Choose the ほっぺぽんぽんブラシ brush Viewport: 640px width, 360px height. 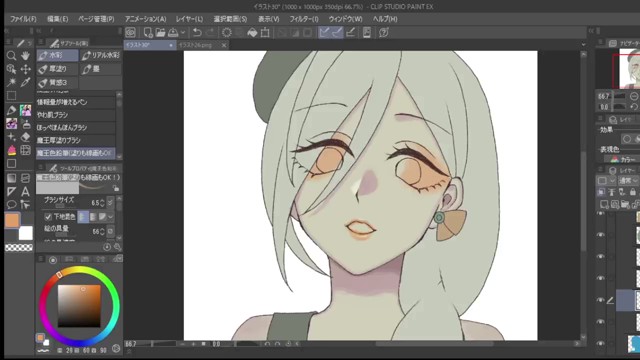76,128
